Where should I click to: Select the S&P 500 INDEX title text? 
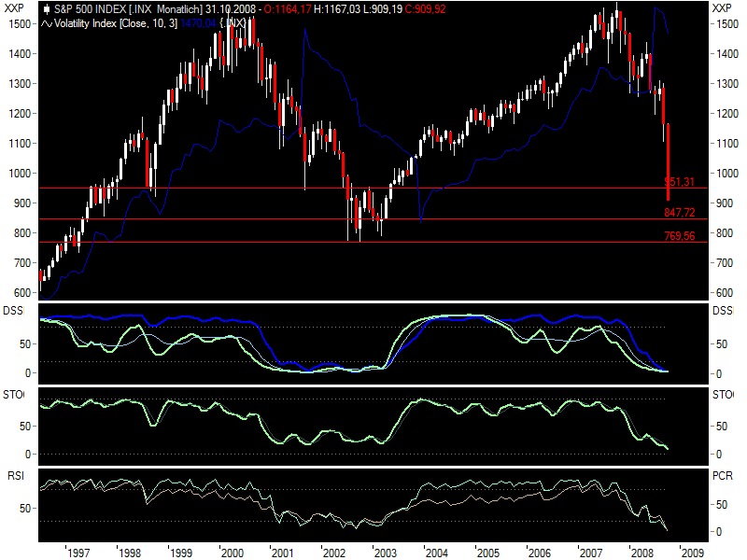[x=90, y=9]
